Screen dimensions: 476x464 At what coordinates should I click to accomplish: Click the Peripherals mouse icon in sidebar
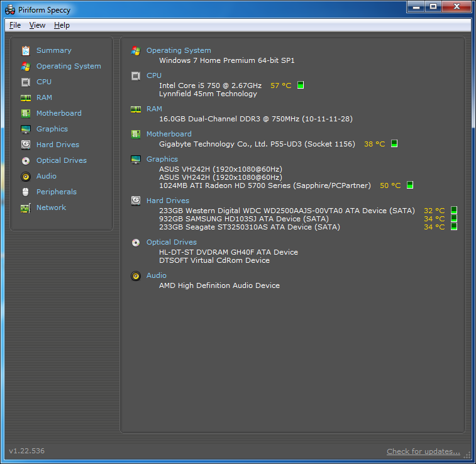pyautogui.click(x=26, y=192)
